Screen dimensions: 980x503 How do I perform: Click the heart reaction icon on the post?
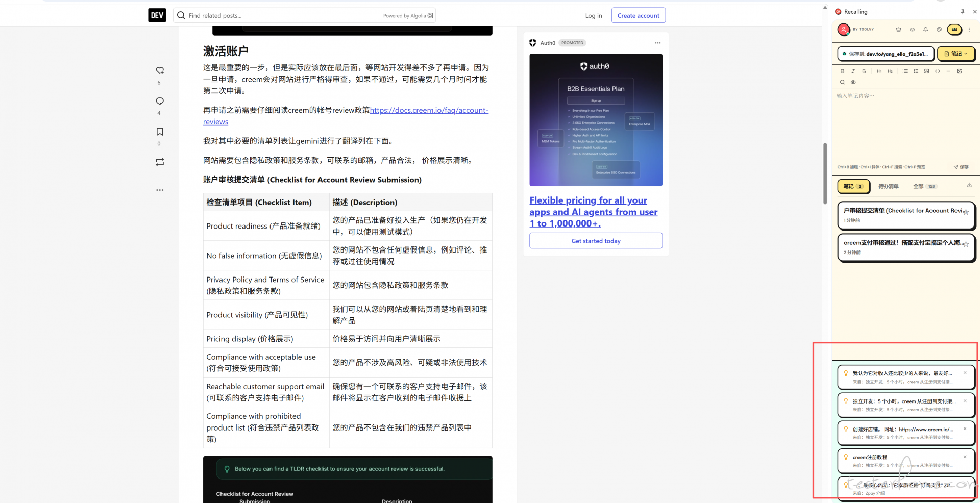click(x=160, y=71)
